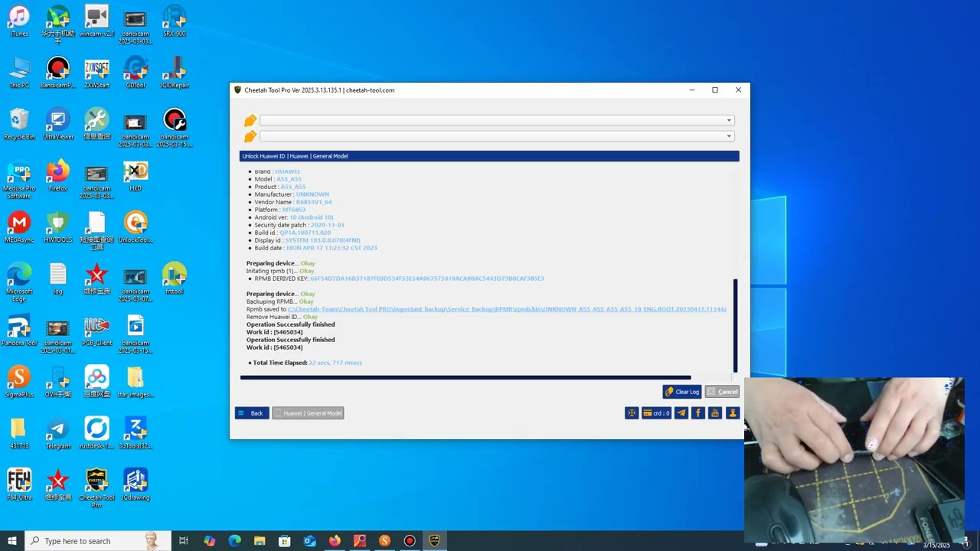Open the wincam desktop shortcut

click(96, 21)
